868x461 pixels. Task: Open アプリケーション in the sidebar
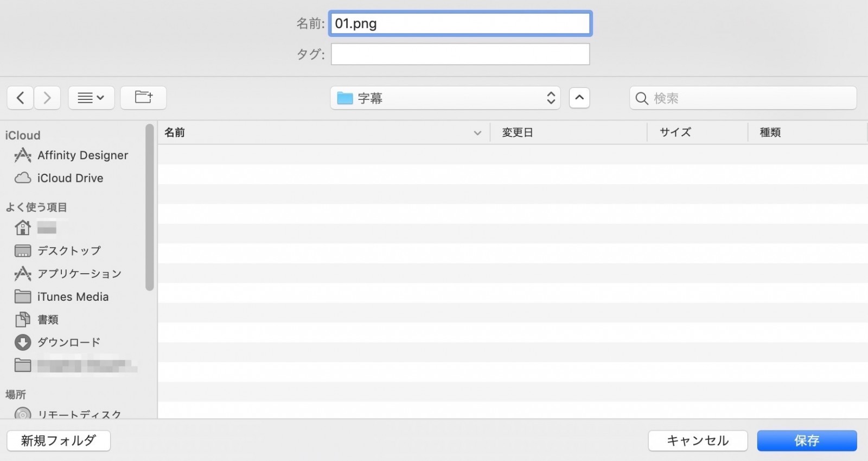click(68, 274)
